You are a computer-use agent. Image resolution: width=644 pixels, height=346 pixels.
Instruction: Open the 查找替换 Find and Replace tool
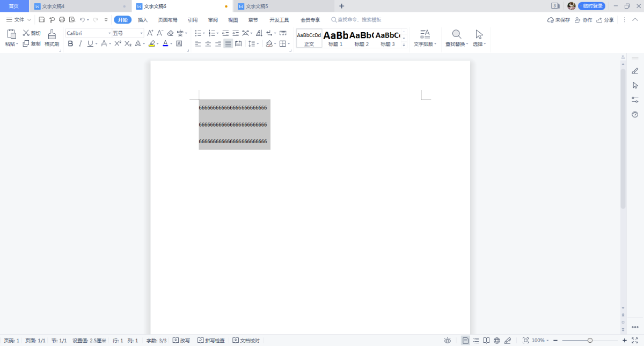tap(457, 38)
